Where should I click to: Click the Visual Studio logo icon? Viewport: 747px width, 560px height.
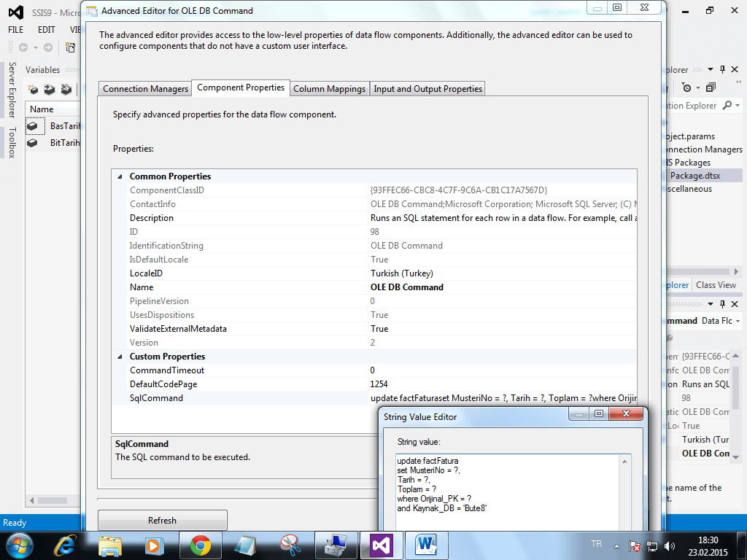tap(16, 12)
